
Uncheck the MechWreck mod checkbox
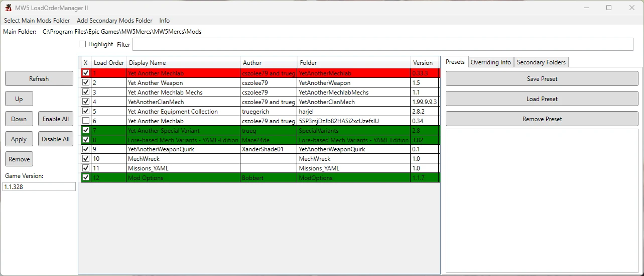[x=86, y=158]
